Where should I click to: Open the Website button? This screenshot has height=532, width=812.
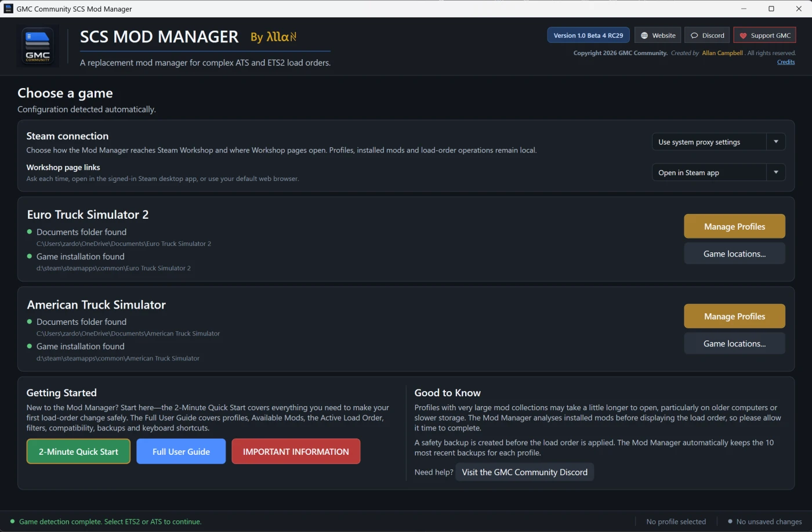point(658,35)
